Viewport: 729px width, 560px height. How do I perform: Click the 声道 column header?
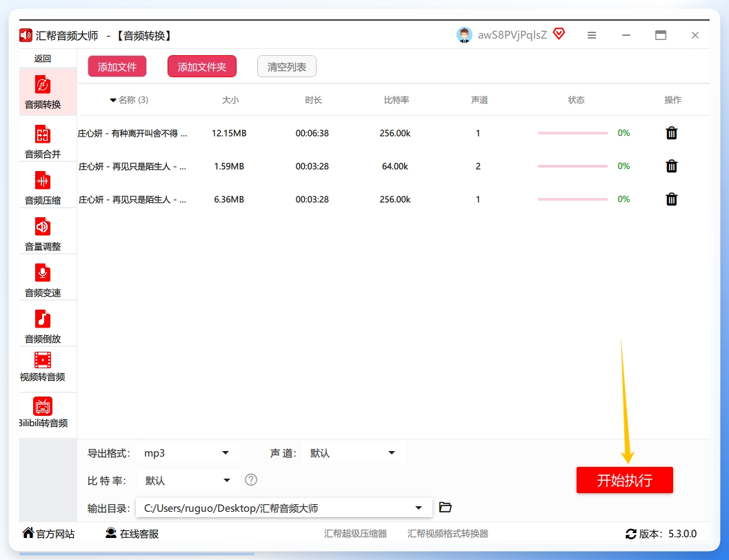[x=479, y=100]
